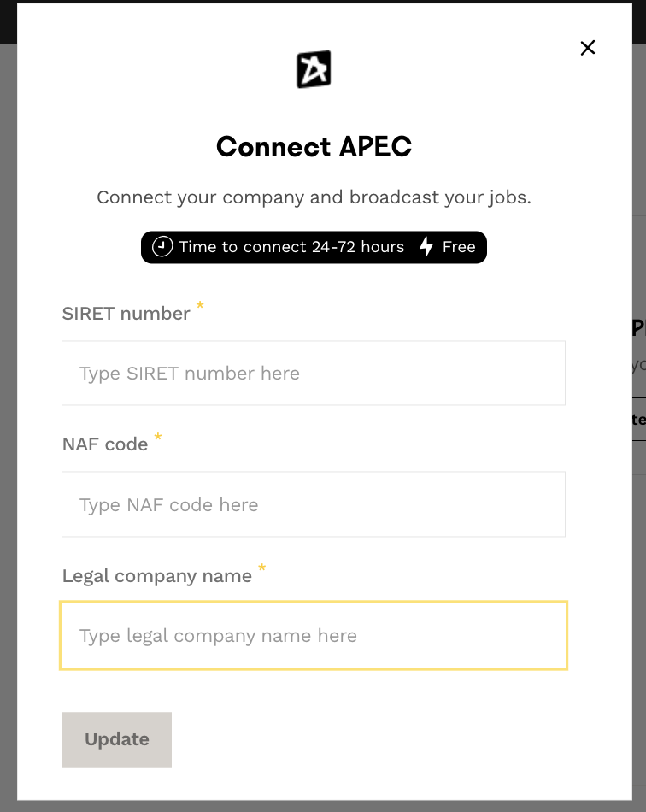Focus the NAF code input field

[x=314, y=504]
